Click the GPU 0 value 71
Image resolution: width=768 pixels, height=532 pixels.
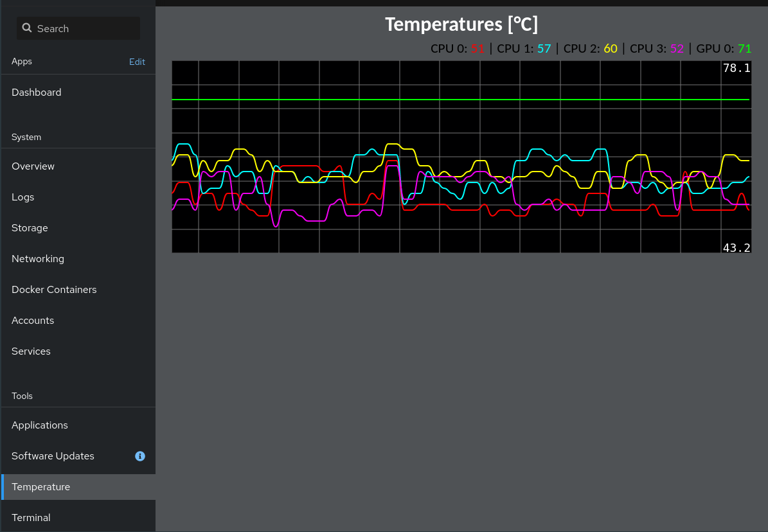(x=744, y=48)
